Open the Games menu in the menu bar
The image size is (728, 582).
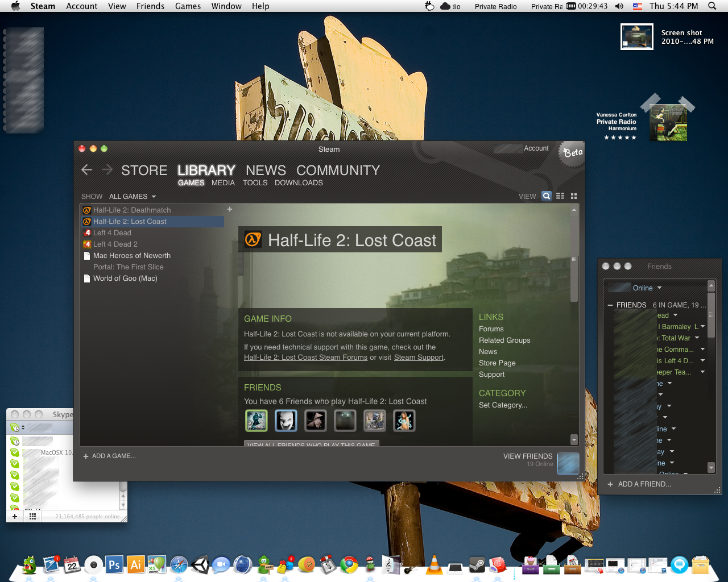click(188, 6)
